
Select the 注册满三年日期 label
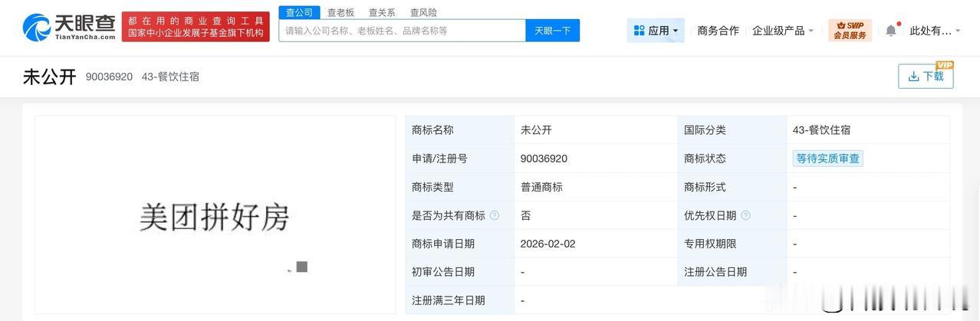pyautogui.click(x=449, y=300)
